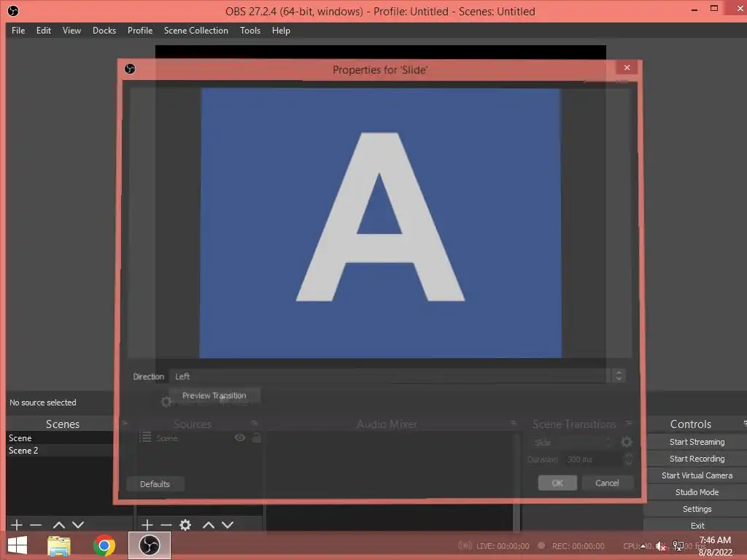Click the OBS logo in the main title bar
This screenshot has width=747, height=560.
[13, 10]
